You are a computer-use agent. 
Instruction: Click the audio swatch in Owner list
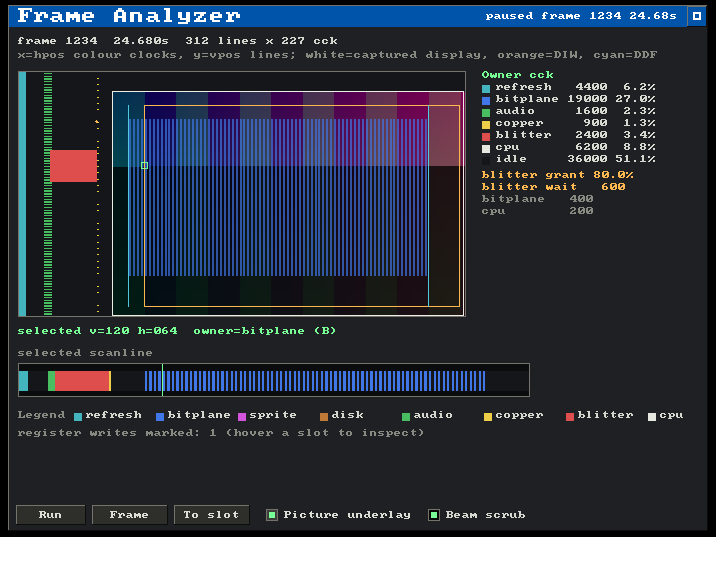(486, 112)
